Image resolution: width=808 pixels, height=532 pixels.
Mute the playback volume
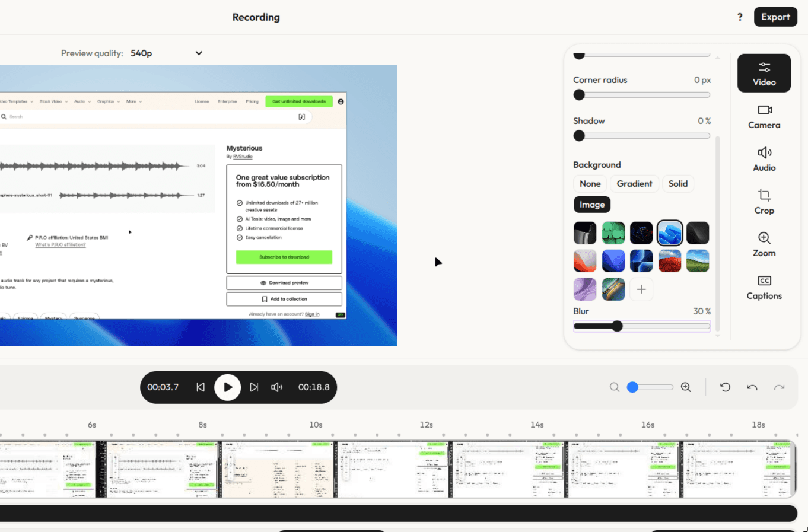276,387
